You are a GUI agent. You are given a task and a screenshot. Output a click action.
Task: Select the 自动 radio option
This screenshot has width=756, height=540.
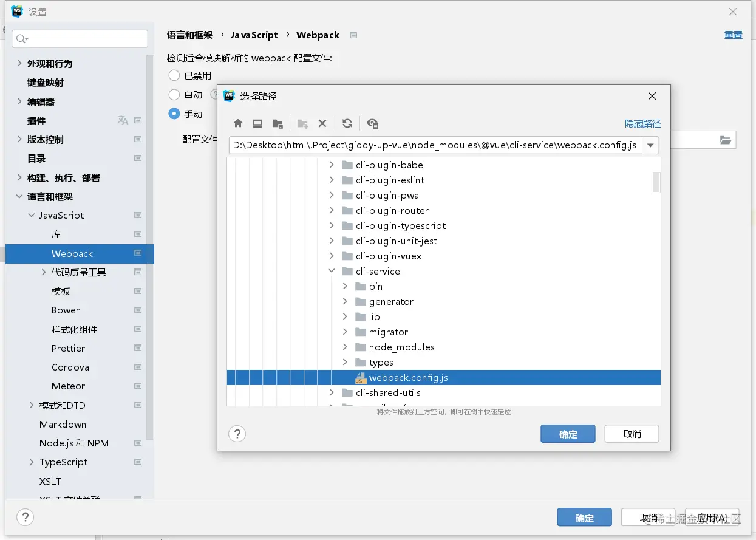(174, 95)
